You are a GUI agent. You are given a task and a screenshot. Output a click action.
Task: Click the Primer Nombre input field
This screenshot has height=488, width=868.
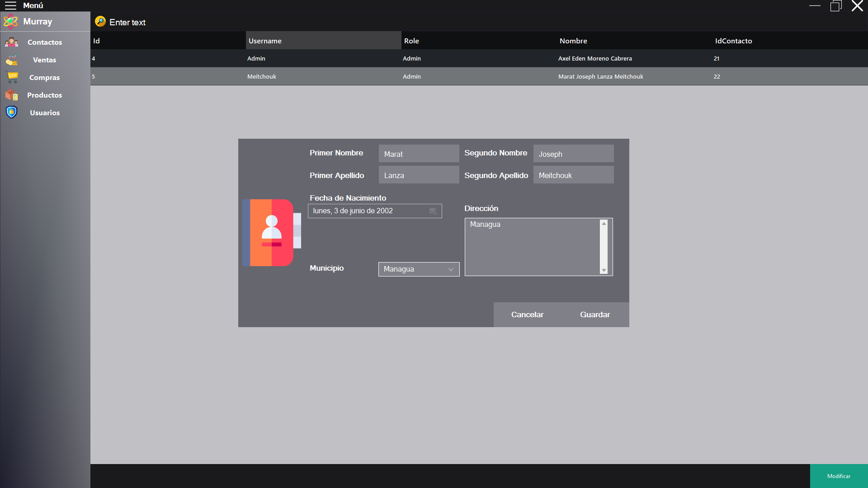click(x=419, y=154)
